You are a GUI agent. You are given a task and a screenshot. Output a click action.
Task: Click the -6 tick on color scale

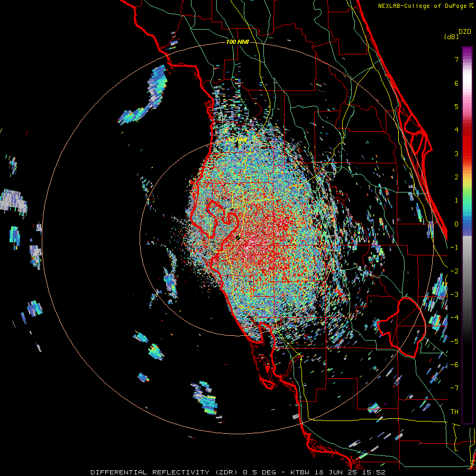[x=454, y=365]
